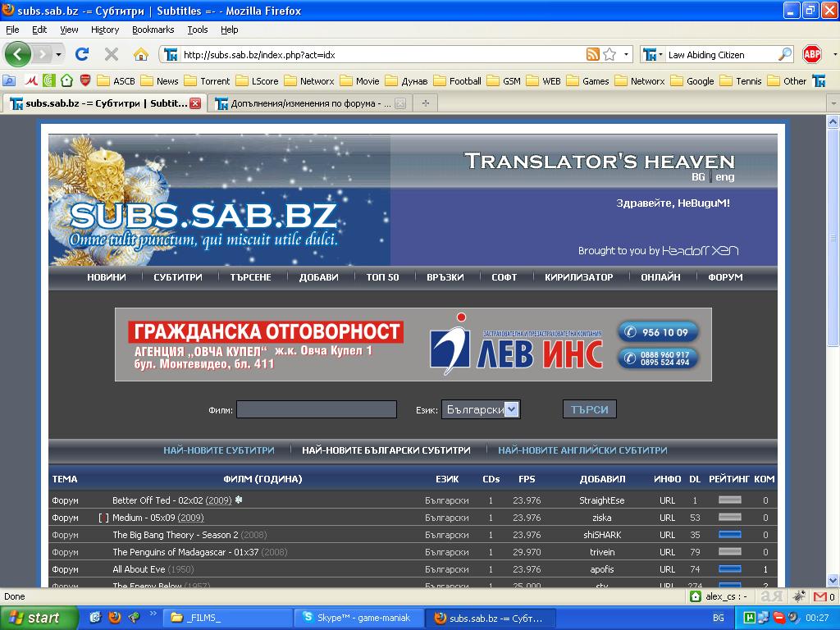This screenshot has width=840, height=630.
Task: Open the ТОП 50 site menu item
Action: click(x=382, y=277)
